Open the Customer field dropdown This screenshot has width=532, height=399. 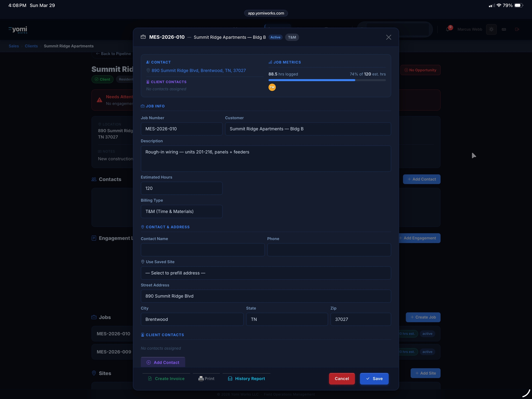(308, 129)
